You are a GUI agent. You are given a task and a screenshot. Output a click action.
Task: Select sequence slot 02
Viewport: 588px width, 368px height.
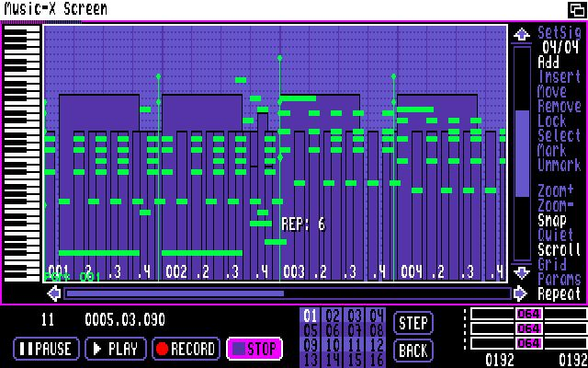click(x=333, y=316)
